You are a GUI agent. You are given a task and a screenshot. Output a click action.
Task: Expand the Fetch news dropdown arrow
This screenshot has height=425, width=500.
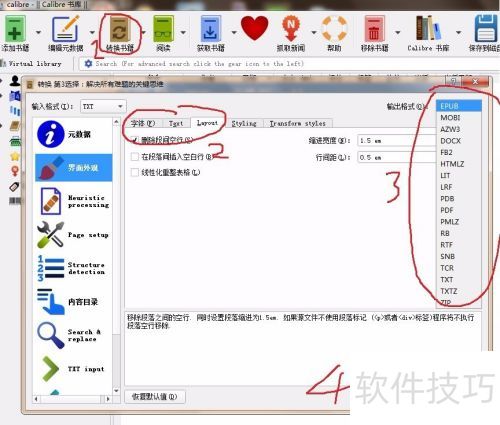click(313, 32)
